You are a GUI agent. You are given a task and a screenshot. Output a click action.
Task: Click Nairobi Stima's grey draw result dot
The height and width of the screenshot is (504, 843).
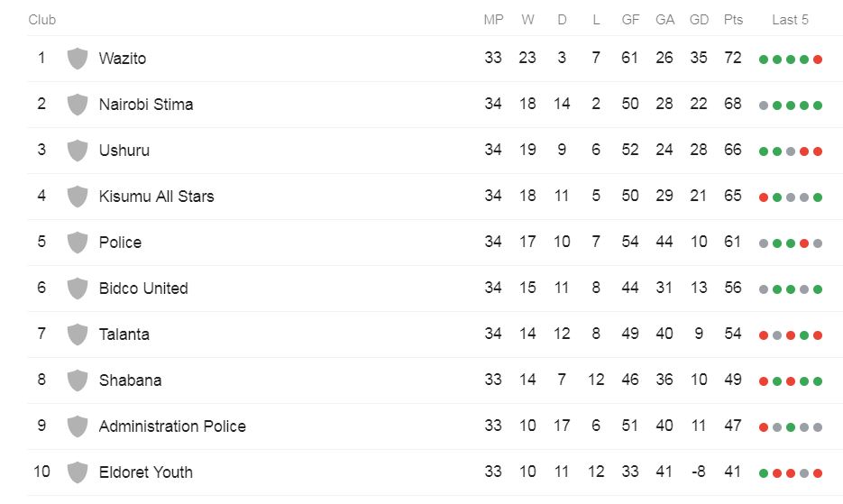click(x=764, y=105)
